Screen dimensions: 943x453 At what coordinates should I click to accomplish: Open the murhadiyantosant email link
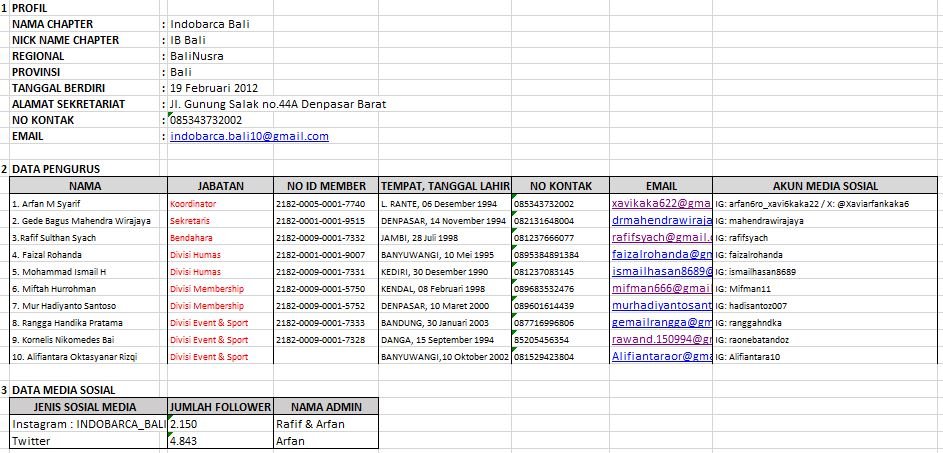coord(662,305)
